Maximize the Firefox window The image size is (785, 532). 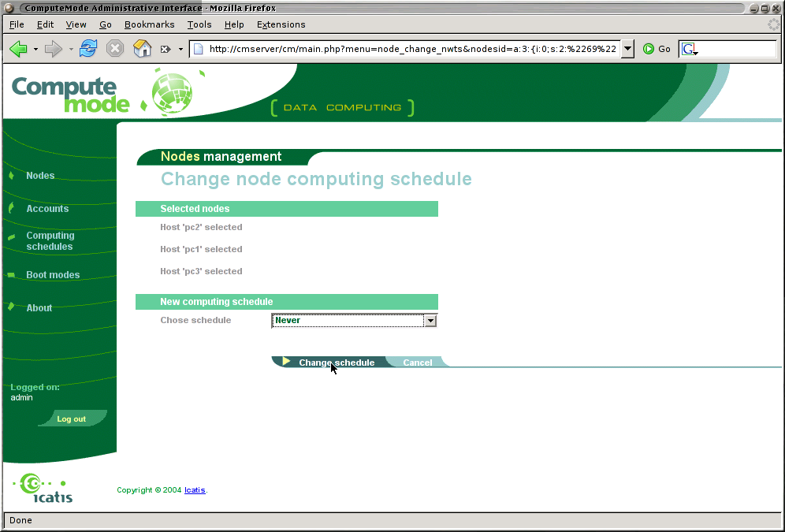[765, 8]
